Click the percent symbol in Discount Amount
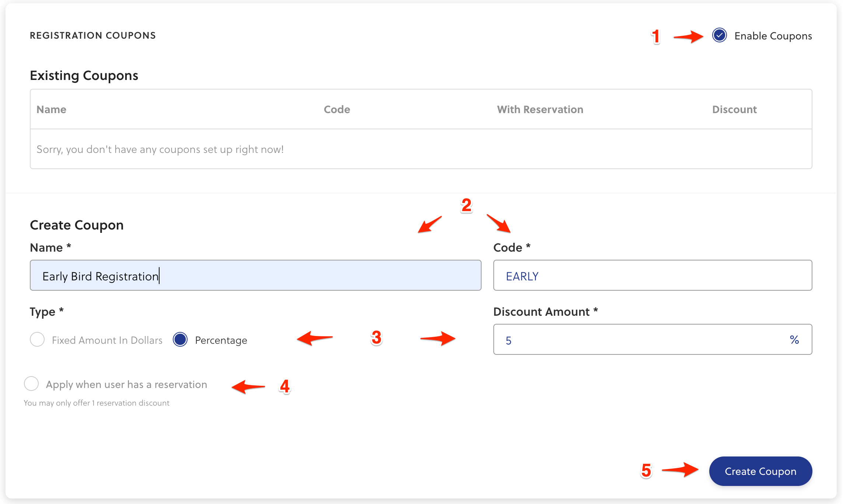The image size is (857, 504). tap(794, 340)
